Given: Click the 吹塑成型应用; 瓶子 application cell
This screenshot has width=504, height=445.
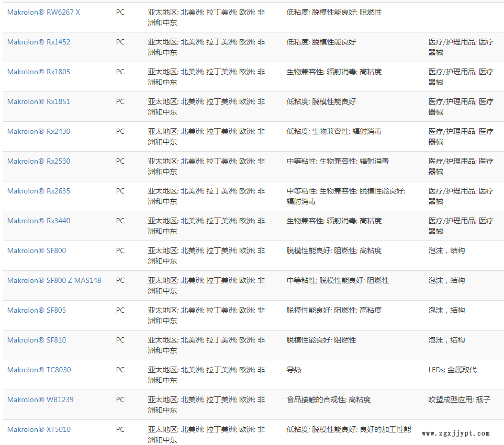Looking at the screenshot, I should point(459,400).
